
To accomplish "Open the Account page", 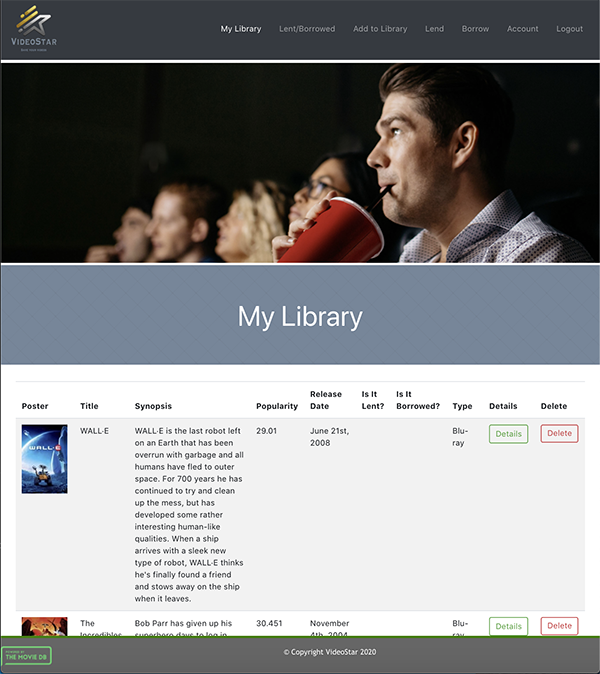I will click(x=523, y=29).
